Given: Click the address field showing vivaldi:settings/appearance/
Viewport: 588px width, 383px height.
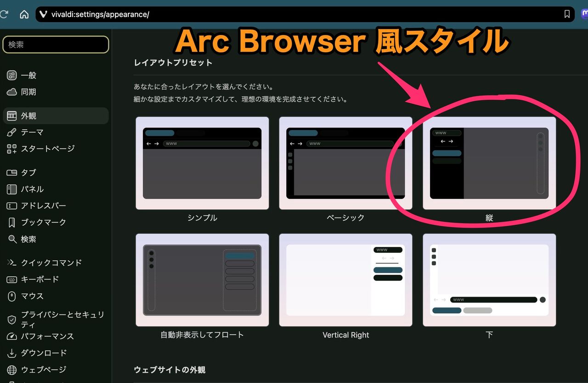Looking at the screenshot, I should tap(305, 14).
